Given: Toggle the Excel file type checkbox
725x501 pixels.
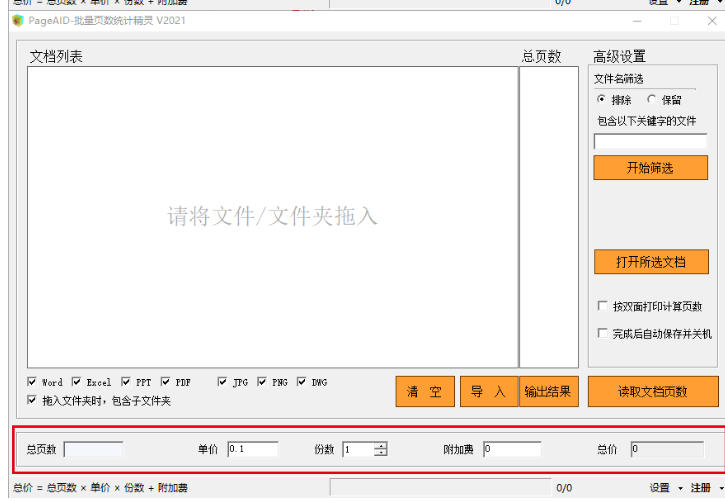Looking at the screenshot, I should click(76, 382).
